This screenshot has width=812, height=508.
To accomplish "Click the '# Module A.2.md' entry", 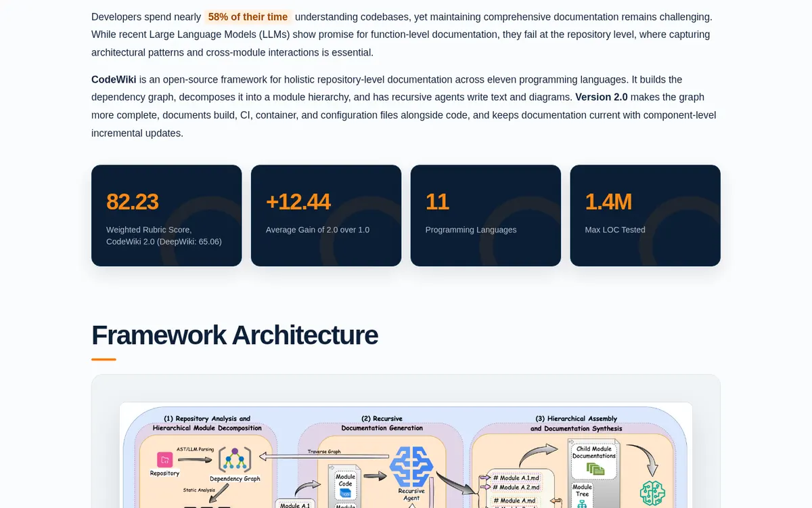I will (516, 487).
